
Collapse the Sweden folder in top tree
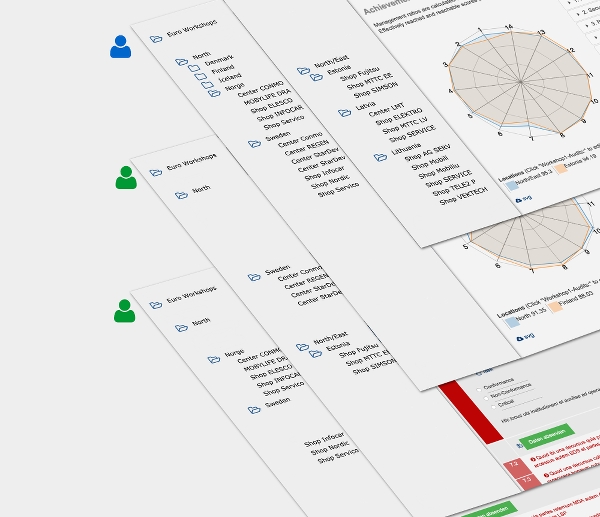(254, 143)
